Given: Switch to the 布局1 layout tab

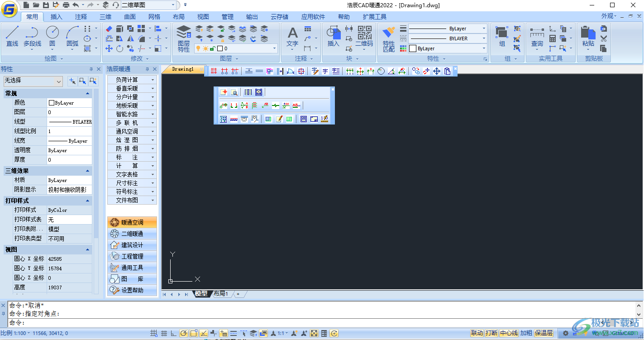Looking at the screenshot, I should tap(221, 294).
